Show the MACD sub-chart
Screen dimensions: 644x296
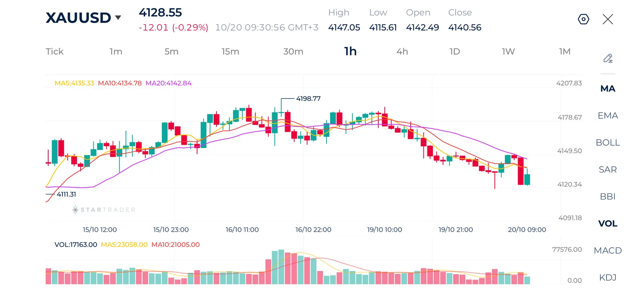coord(608,251)
